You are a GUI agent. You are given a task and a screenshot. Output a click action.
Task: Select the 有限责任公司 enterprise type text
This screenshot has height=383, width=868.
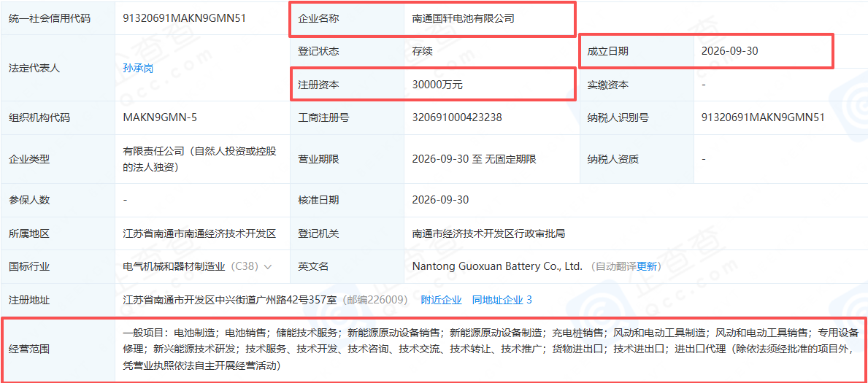coord(198,158)
